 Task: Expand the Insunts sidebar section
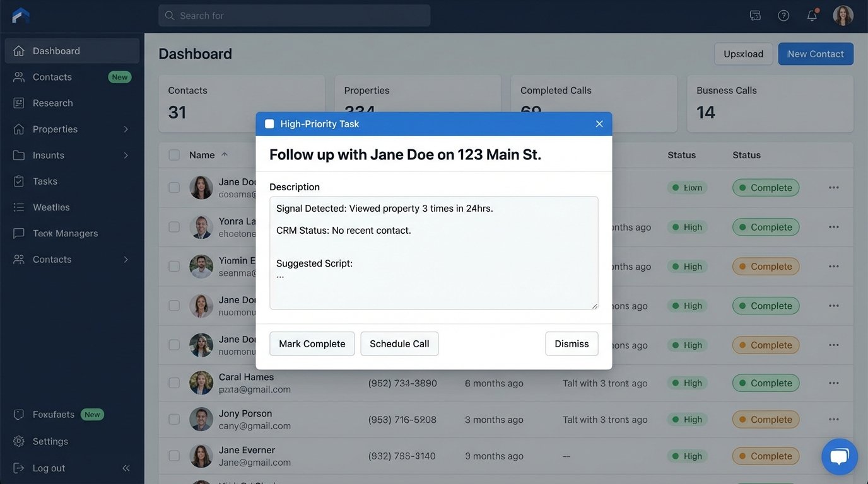coord(124,154)
